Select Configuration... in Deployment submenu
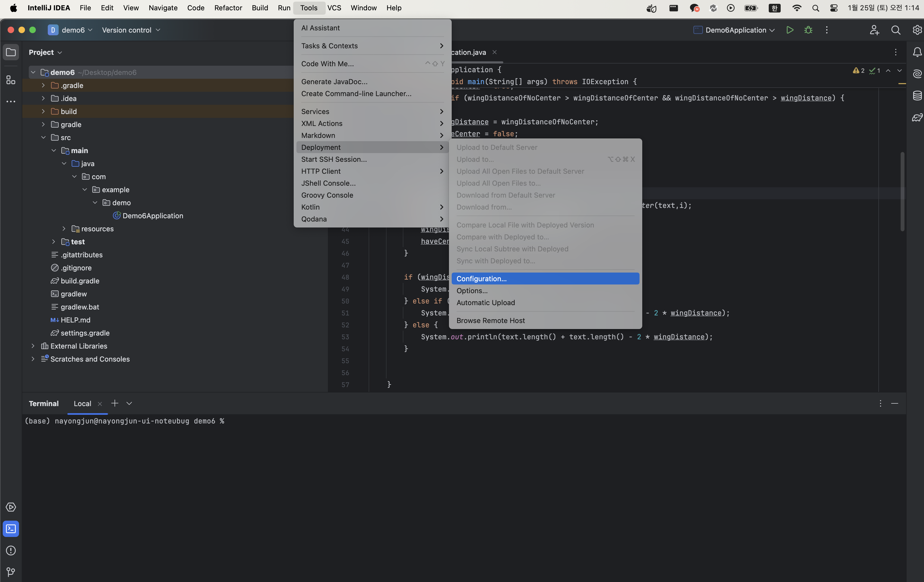The height and width of the screenshot is (582, 924). tap(481, 279)
